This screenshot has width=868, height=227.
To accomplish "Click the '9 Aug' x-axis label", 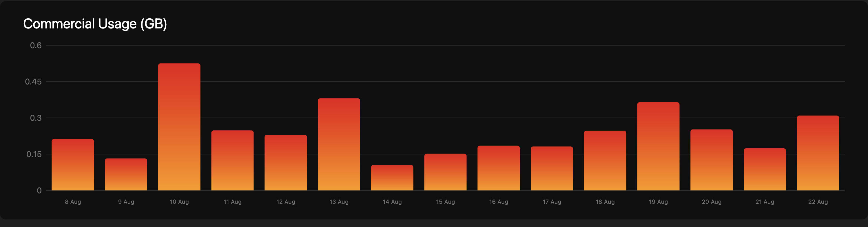I will 126,202.
